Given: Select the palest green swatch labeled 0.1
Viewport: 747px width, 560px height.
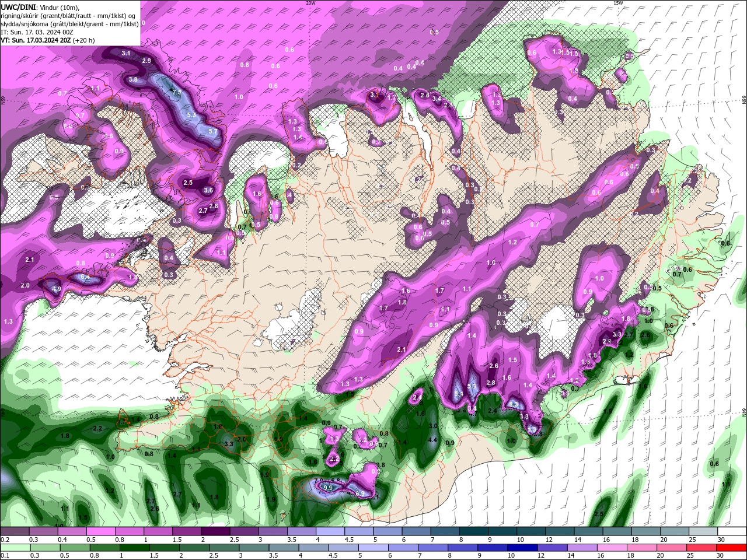Looking at the screenshot, I should [x=15, y=548].
